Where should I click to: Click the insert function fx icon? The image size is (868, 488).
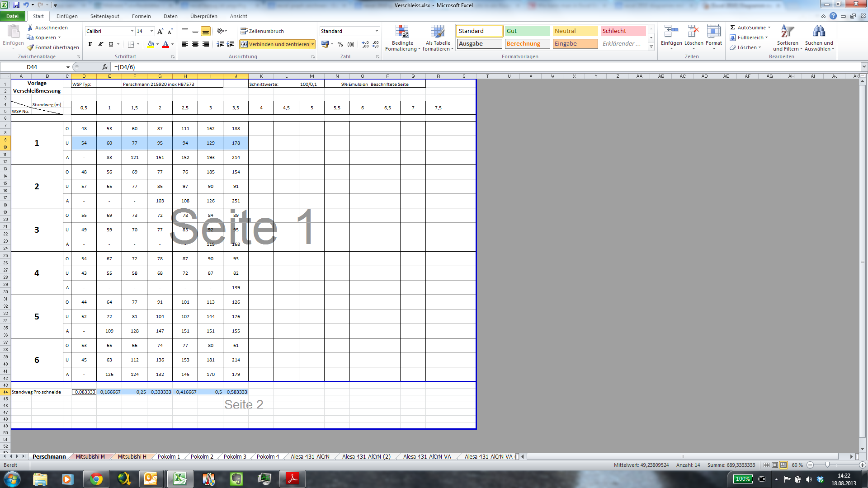[x=105, y=67]
